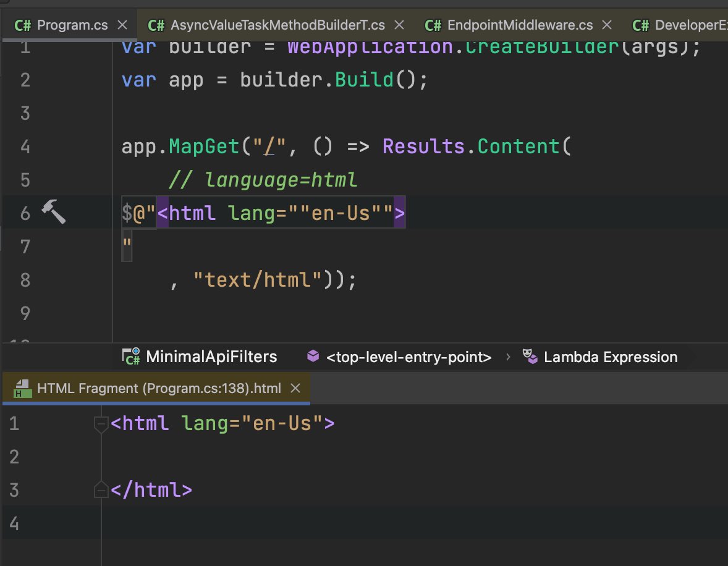Open the EndpointMiddleware.cs tab

point(520,25)
